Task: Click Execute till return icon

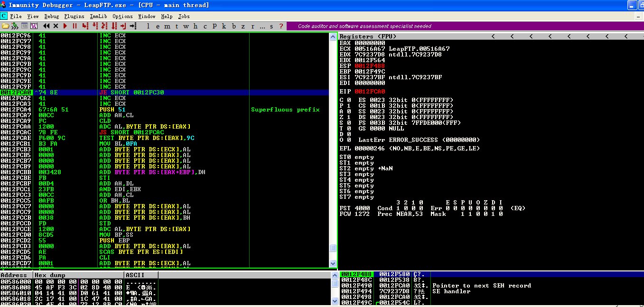Action: point(123,26)
